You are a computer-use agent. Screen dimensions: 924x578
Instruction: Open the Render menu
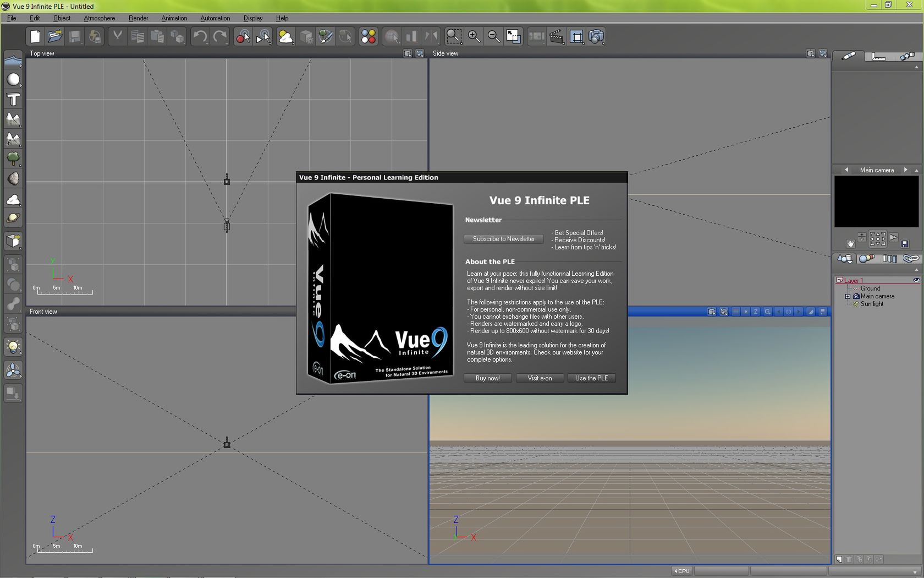pos(138,18)
